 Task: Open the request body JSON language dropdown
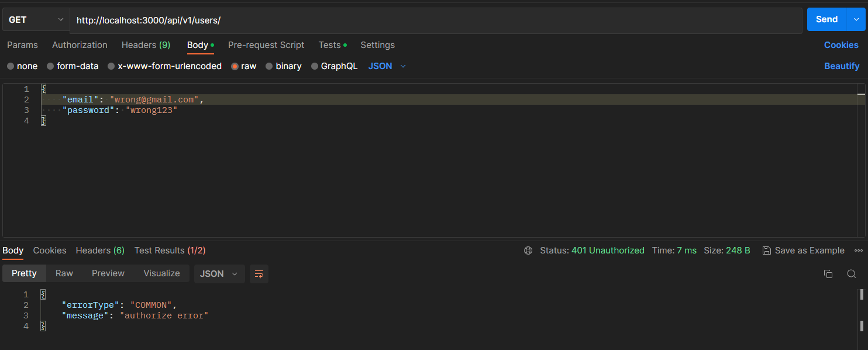(386, 66)
